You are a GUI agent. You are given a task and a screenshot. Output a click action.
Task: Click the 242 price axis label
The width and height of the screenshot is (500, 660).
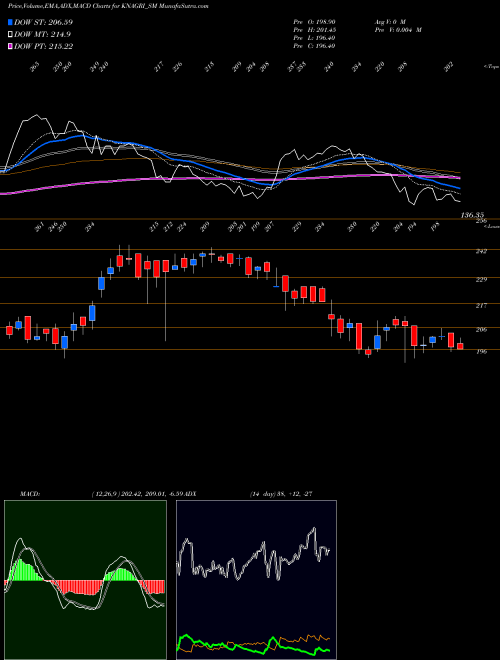(481, 251)
